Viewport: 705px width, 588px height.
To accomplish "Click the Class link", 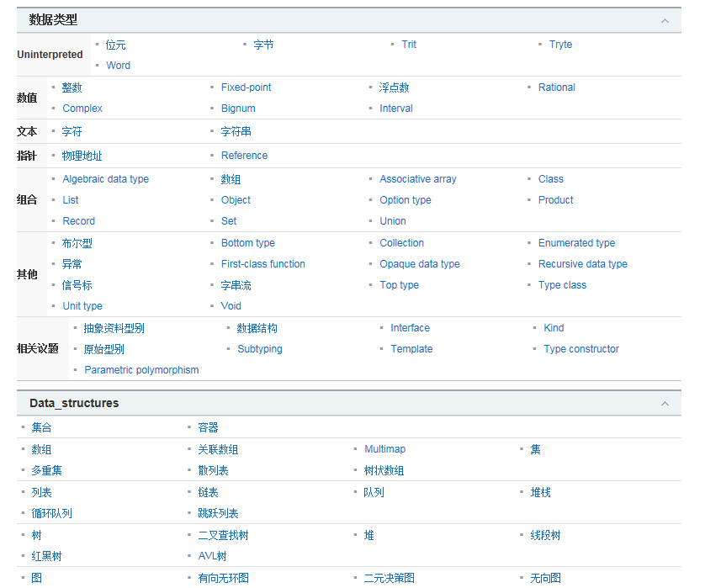I will [551, 179].
